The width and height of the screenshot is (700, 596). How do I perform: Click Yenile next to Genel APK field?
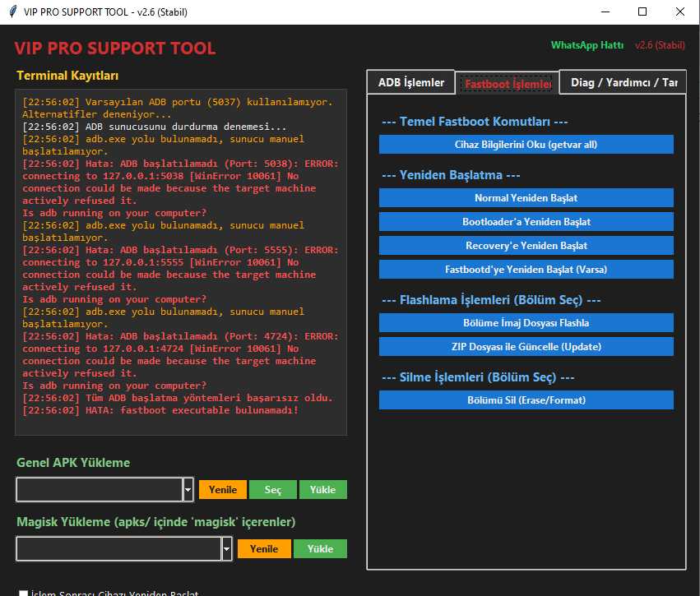[x=222, y=488]
